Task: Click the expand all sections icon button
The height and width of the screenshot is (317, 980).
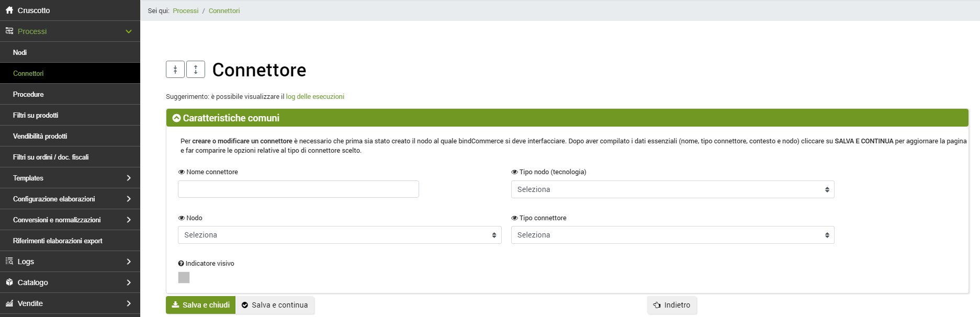Action: (196, 70)
